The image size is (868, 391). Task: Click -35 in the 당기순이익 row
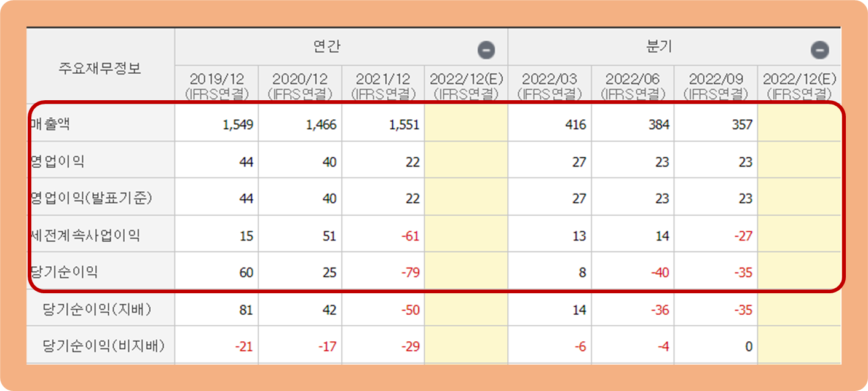pos(743,272)
